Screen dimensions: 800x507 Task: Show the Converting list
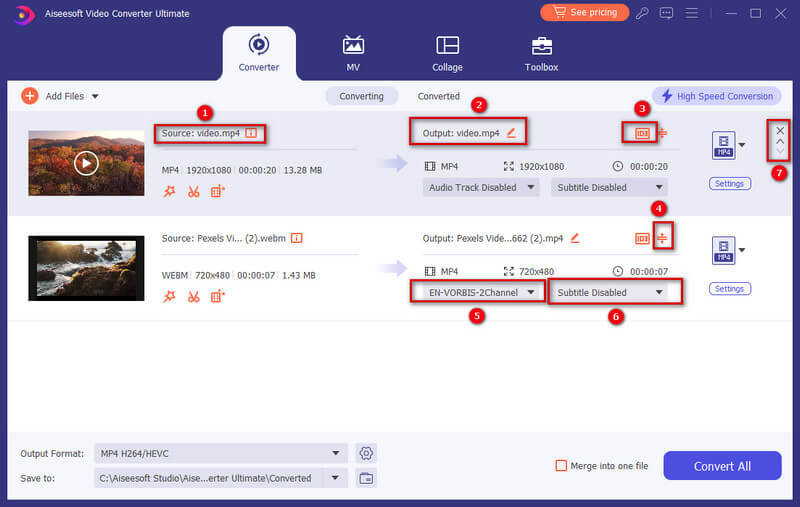click(x=361, y=96)
